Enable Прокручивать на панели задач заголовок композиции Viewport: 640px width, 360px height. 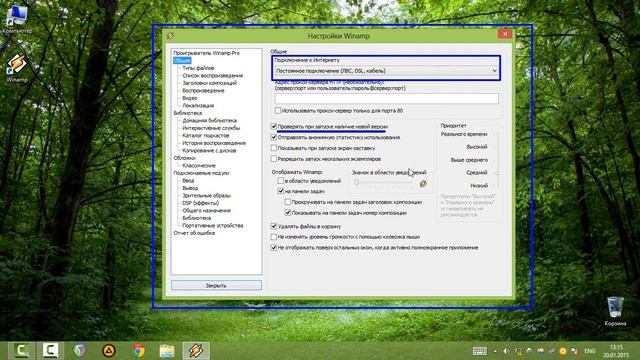coord(288,202)
